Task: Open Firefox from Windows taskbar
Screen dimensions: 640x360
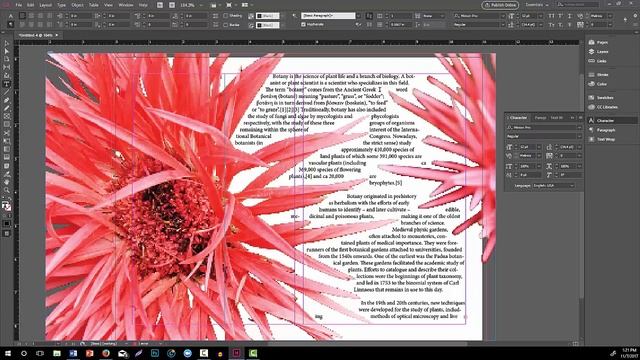Action: coord(106,353)
